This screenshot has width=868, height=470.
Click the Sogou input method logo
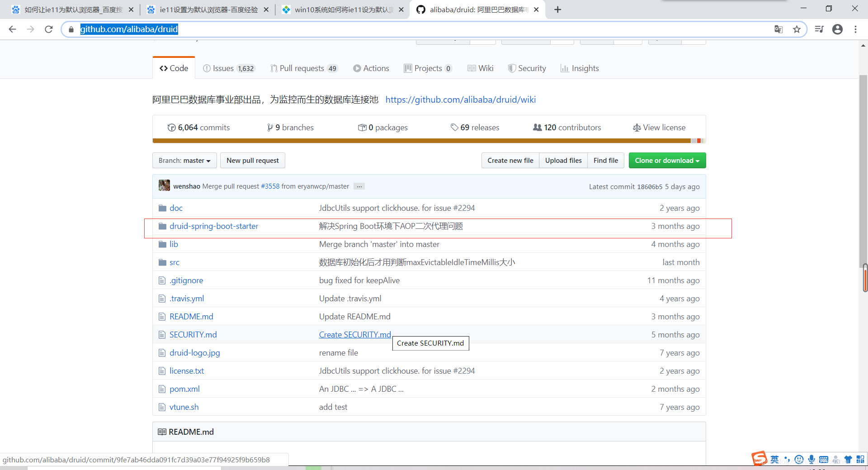pos(759,459)
